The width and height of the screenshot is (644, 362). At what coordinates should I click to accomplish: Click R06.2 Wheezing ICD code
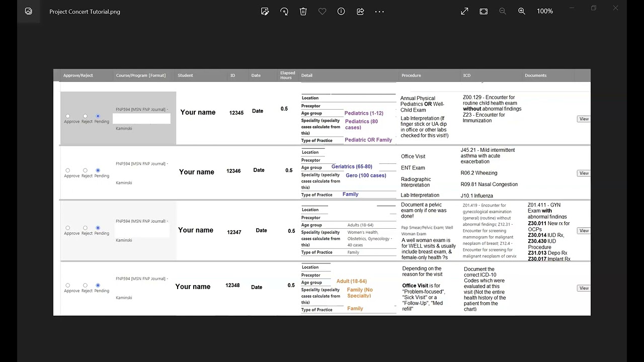coord(479,173)
